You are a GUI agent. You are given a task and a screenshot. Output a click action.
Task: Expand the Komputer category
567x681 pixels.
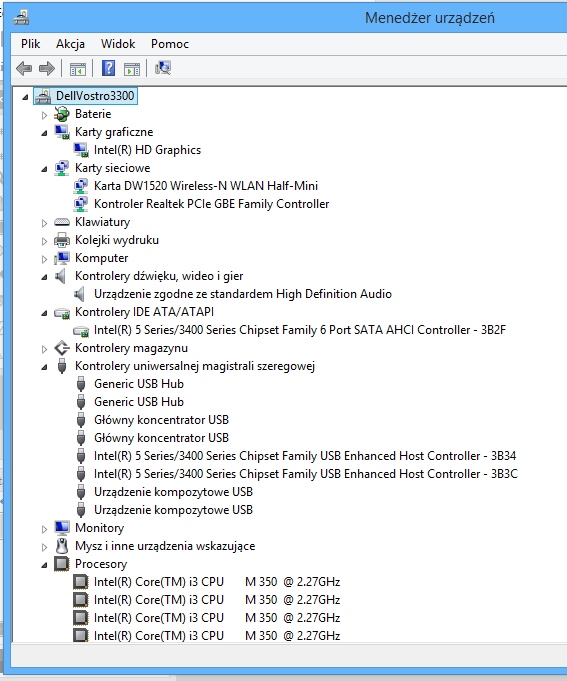tap(44, 259)
